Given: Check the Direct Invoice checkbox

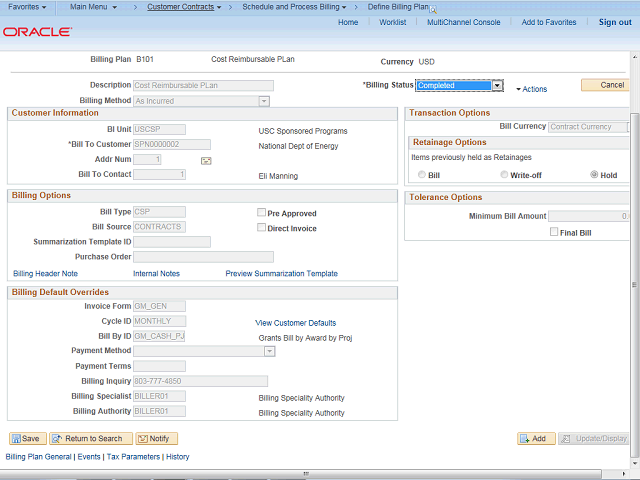Looking at the screenshot, I should point(261,228).
